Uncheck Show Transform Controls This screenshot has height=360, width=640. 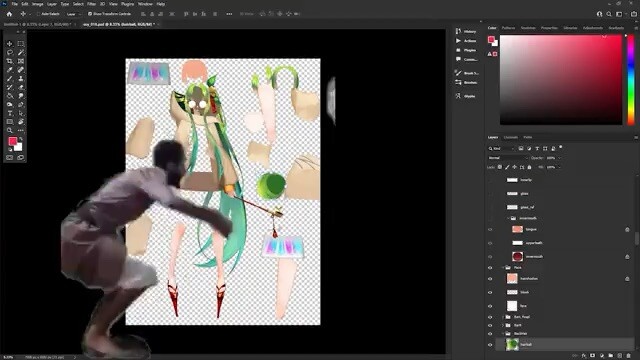pyautogui.click(x=90, y=14)
